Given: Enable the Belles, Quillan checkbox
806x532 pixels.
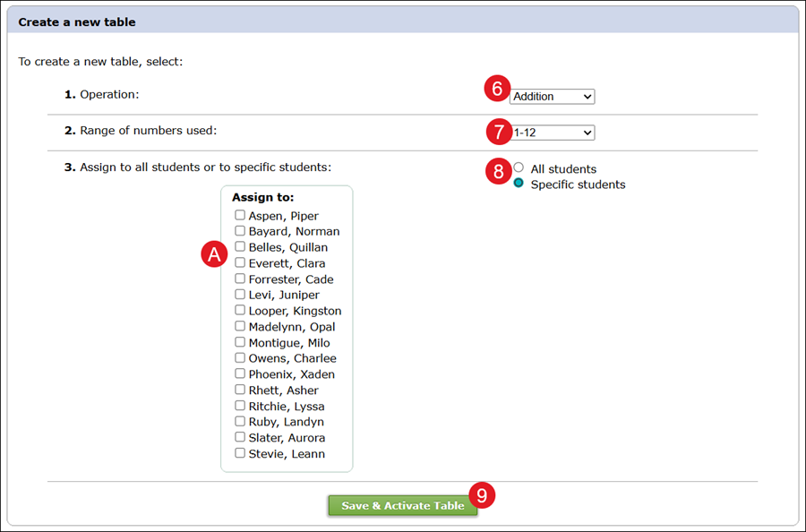Looking at the screenshot, I should (240, 246).
